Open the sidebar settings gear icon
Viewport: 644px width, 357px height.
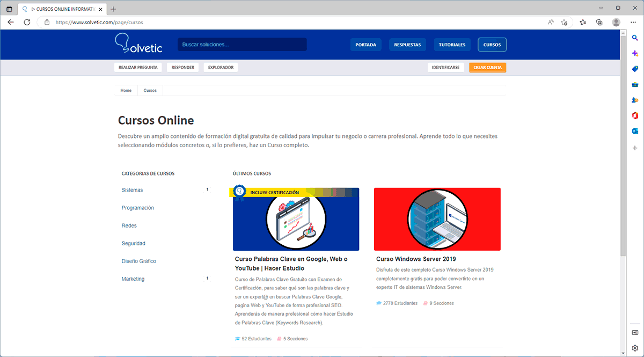[635, 347]
